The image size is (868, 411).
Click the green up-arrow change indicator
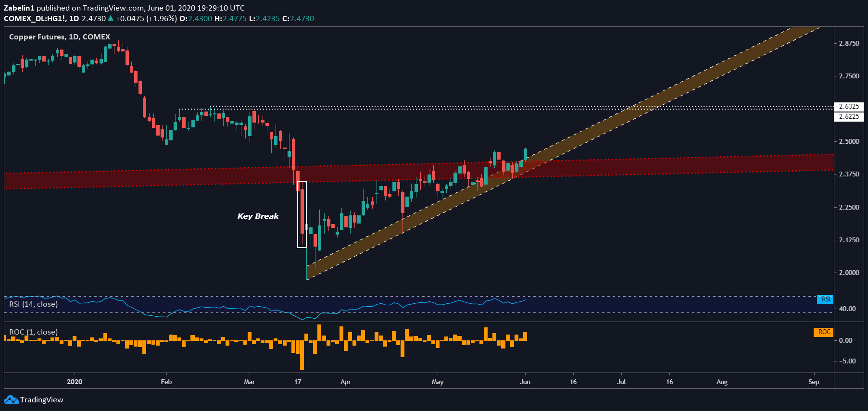[x=111, y=18]
